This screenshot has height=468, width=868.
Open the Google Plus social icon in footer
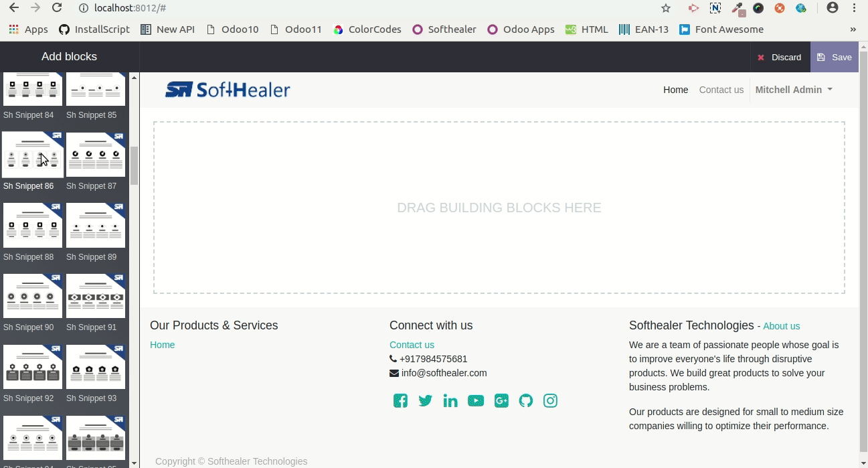pos(501,401)
